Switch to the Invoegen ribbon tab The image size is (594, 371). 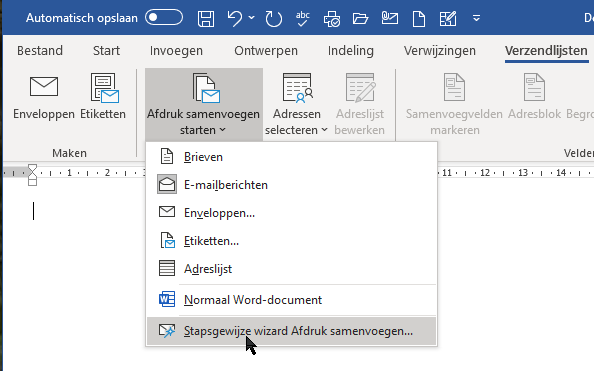pos(176,51)
